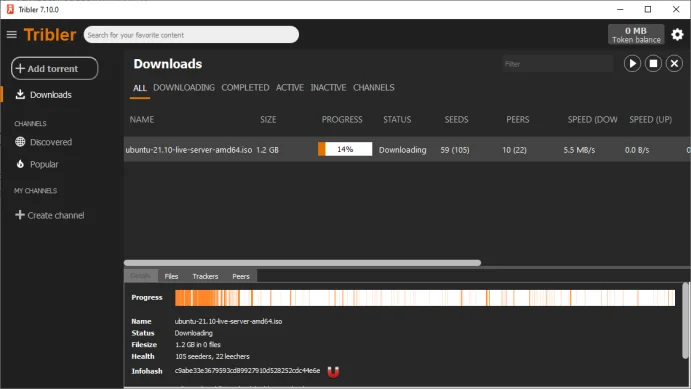
Task: Click the Filter input field
Action: [x=557, y=64]
